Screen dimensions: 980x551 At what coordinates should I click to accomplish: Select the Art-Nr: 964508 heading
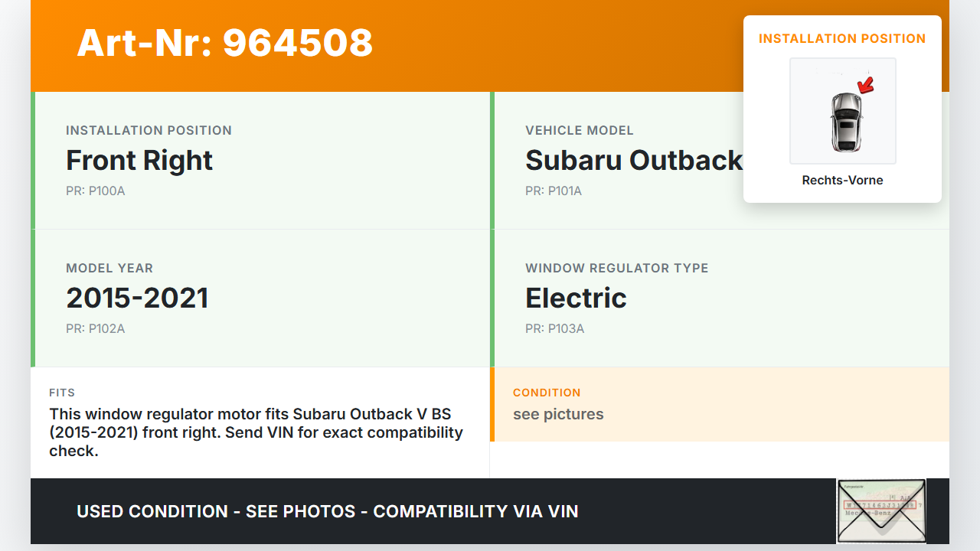[x=225, y=43]
